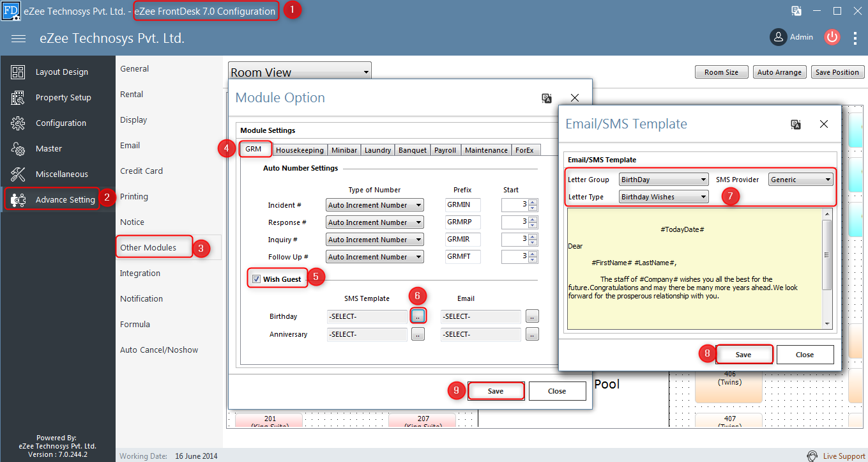Open the vertical three-dot options menu
Viewport: 868px width, 462px height.
click(855, 38)
